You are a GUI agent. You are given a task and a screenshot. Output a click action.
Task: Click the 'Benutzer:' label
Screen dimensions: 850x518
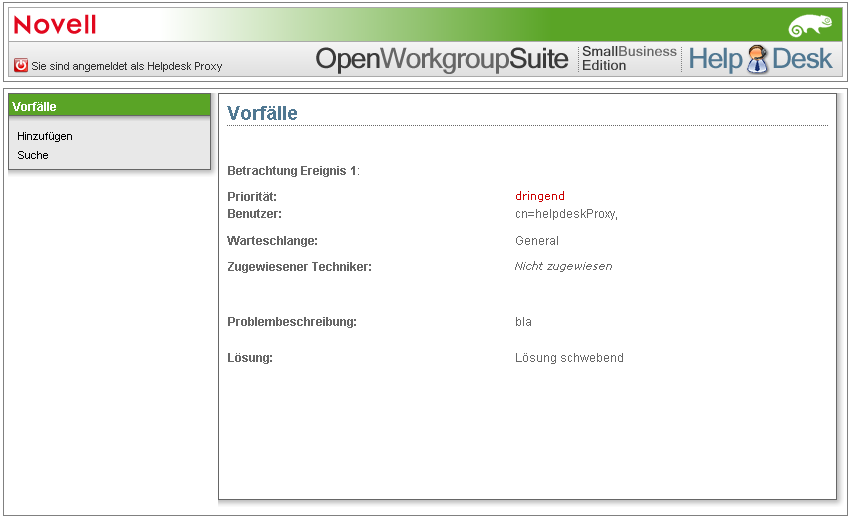click(254, 214)
